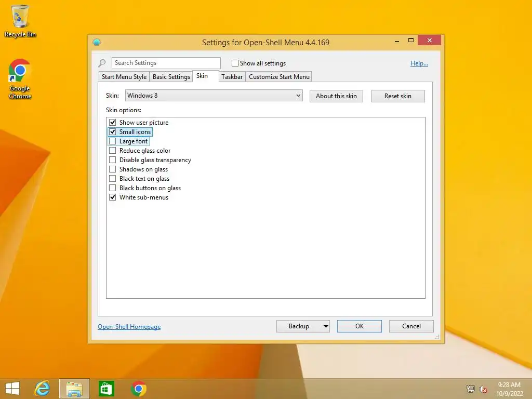Open the Customize Start Menu tab

pyautogui.click(x=279, y=77)
